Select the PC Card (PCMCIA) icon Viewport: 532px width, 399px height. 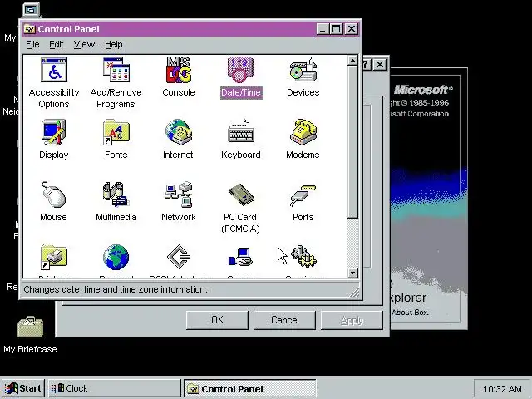coord(240,195)
